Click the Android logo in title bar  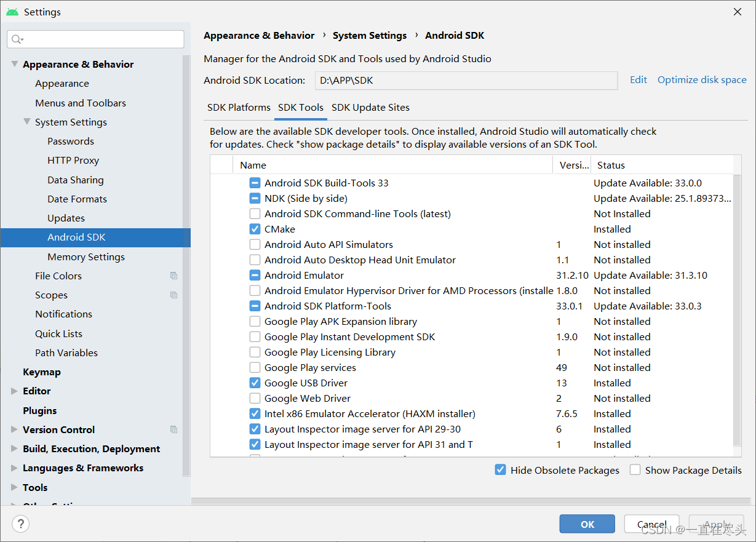click(x=12, y=12)
